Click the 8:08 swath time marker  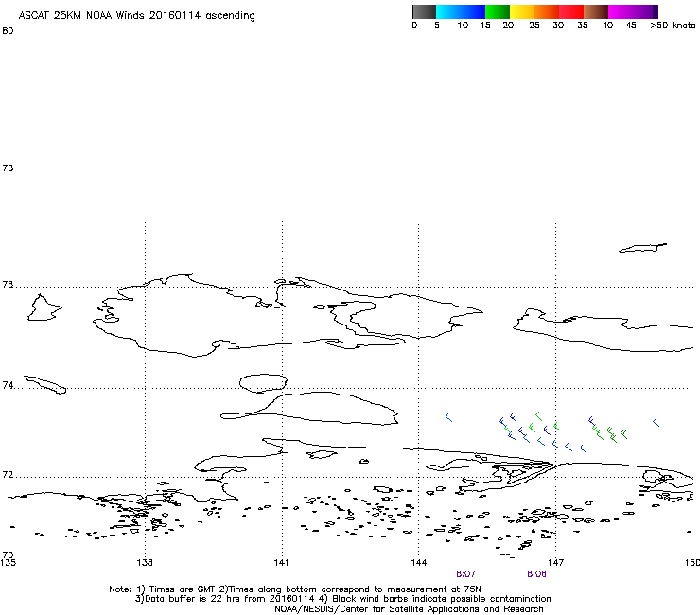click(x=536, y=574)
